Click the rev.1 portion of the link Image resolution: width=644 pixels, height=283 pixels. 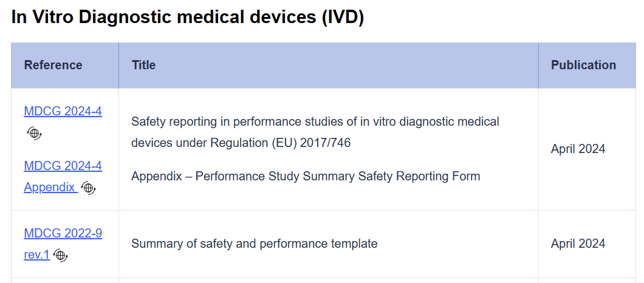(36, 255)
